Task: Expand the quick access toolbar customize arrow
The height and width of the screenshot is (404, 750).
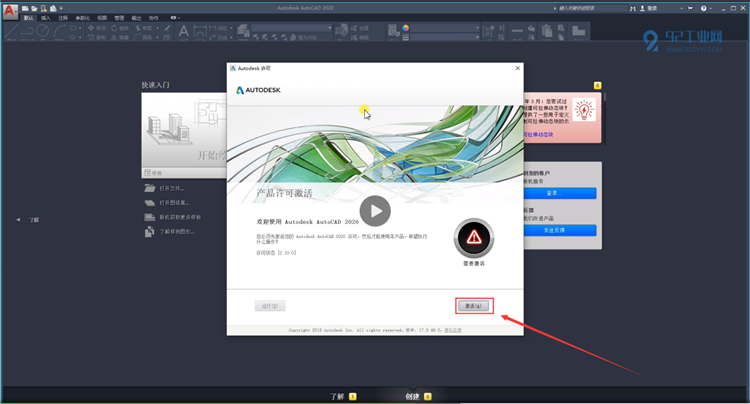Action: pos(61,9)
